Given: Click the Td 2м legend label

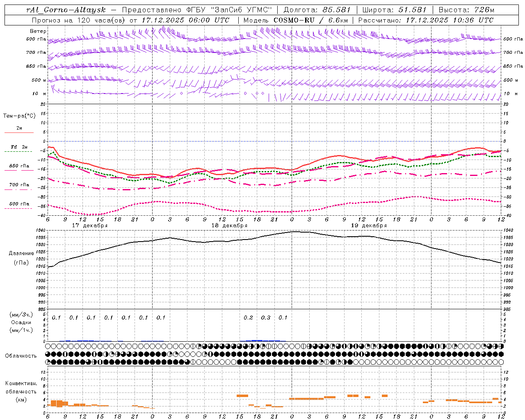Looking at the screenshot, I should [19, 147].
